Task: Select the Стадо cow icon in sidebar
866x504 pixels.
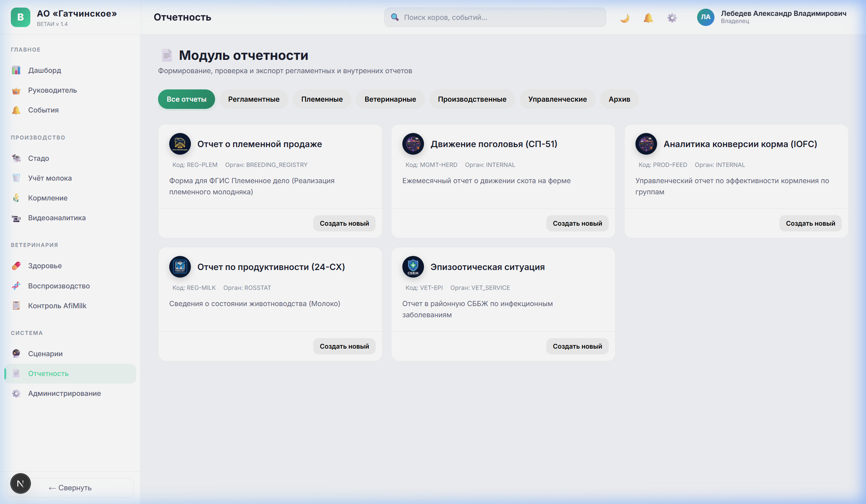Action: click(x=16, y=158)
